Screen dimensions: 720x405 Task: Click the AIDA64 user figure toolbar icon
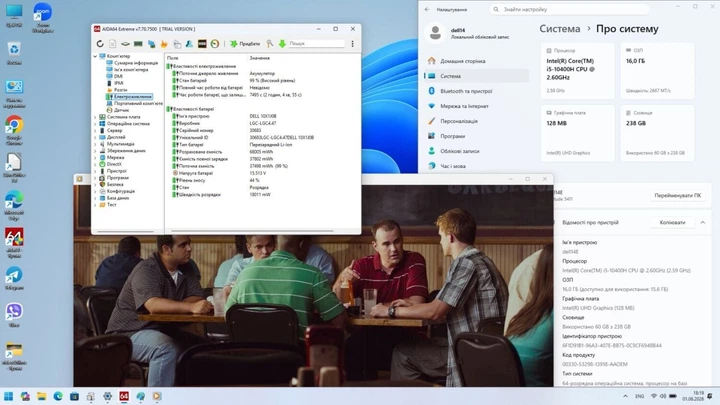tap(189, 44)
